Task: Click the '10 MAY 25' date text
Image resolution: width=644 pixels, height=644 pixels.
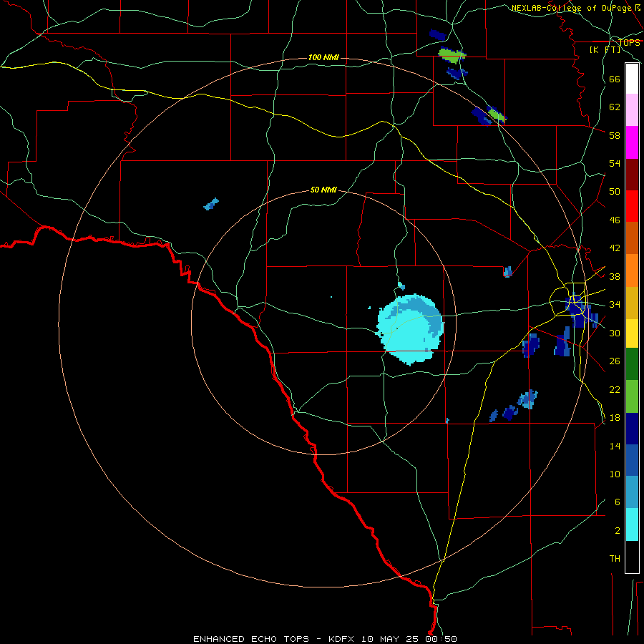Action: pyautogui.click(x=390, y=639)
